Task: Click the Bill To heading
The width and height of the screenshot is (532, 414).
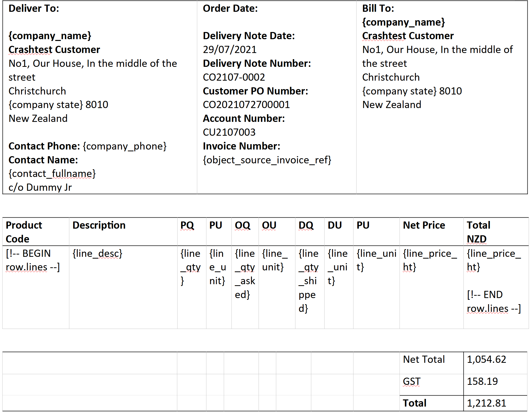Action: [x=378, y=8]
